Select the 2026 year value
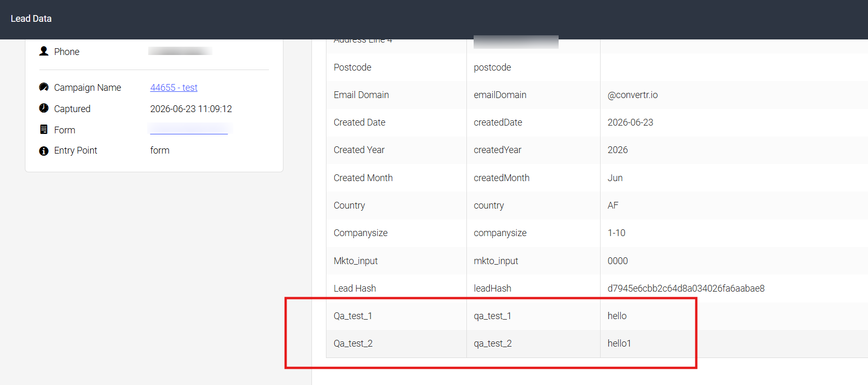This screenshot has height=385, width=868. click(x=618, y=150)
